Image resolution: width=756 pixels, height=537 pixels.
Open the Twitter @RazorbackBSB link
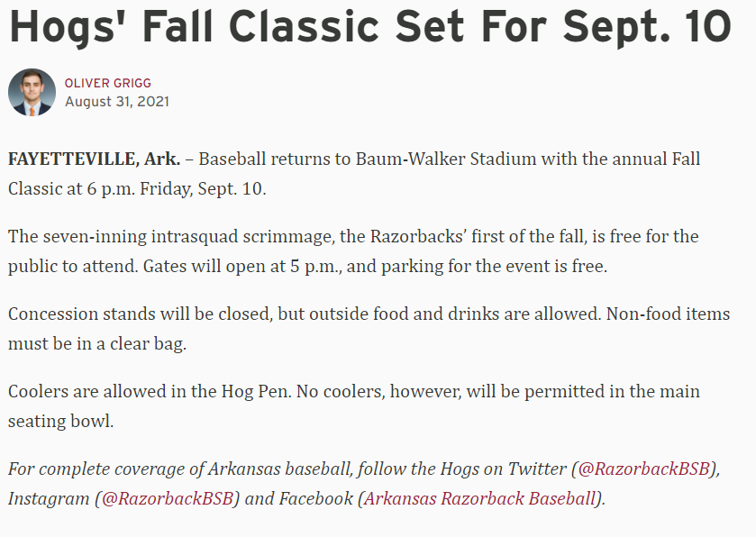point(647,469)
